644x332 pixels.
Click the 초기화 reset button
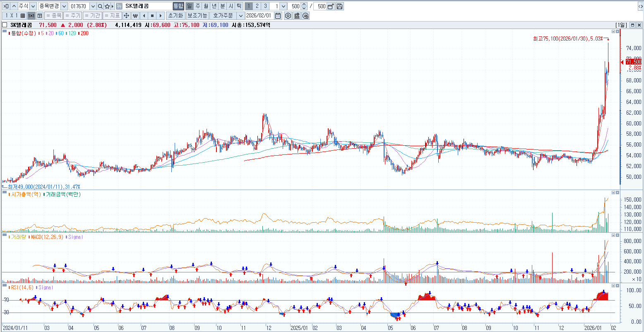(175, 16)
